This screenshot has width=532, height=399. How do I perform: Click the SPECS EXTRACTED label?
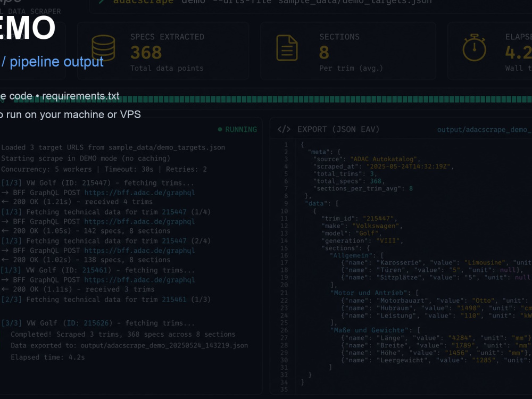pyautogui.click(x=167, y=37)
